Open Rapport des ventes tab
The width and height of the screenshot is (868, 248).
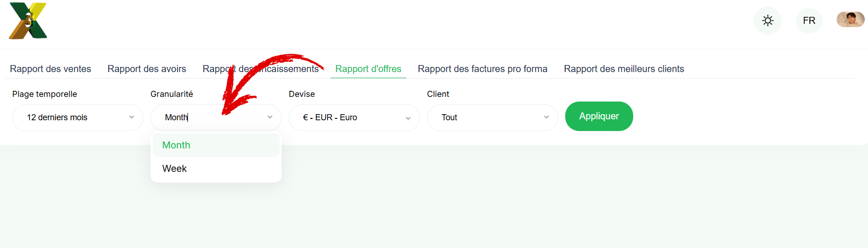tap(51, 69)
